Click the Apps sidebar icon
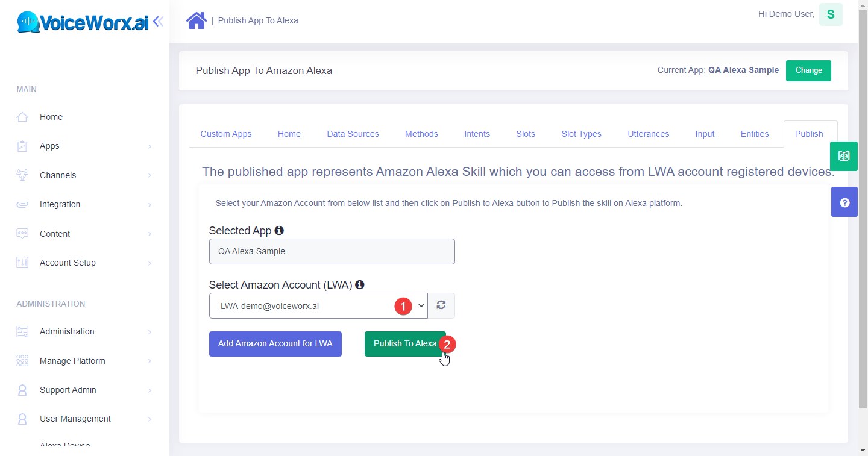868x456 pixels. click(x=22, y=146)
